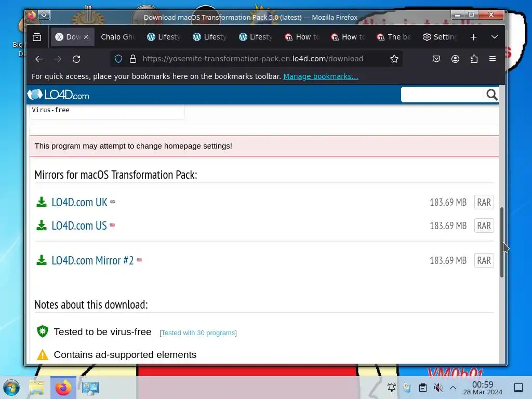Click RAR badge for LO4D.com US

484,225
